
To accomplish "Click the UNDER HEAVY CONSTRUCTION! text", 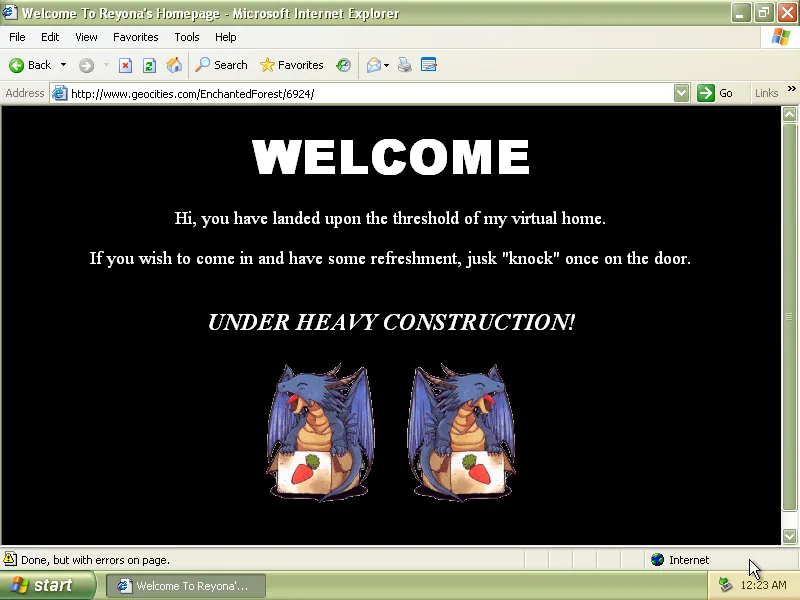I will [x=391, y=322].
